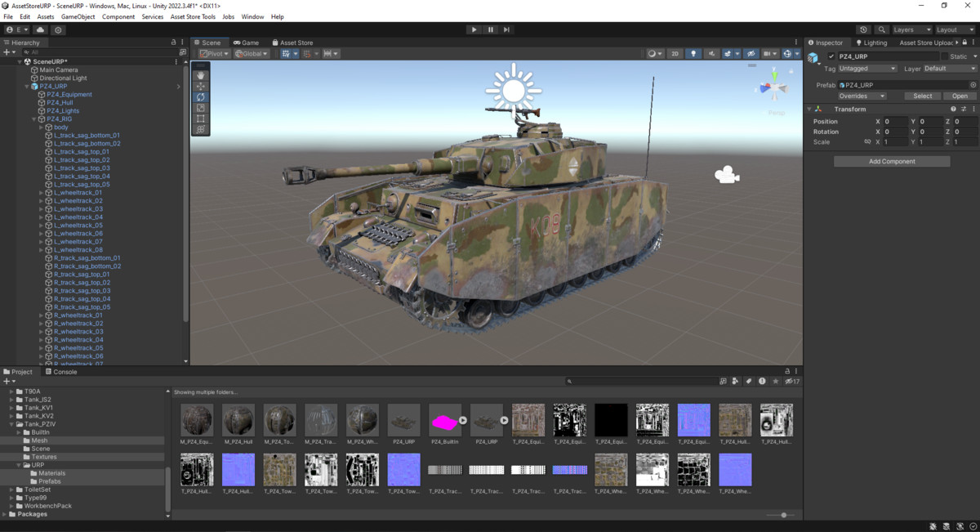
Task: Click the Collaborate history icon near Layers
Action: coord(863,29)
